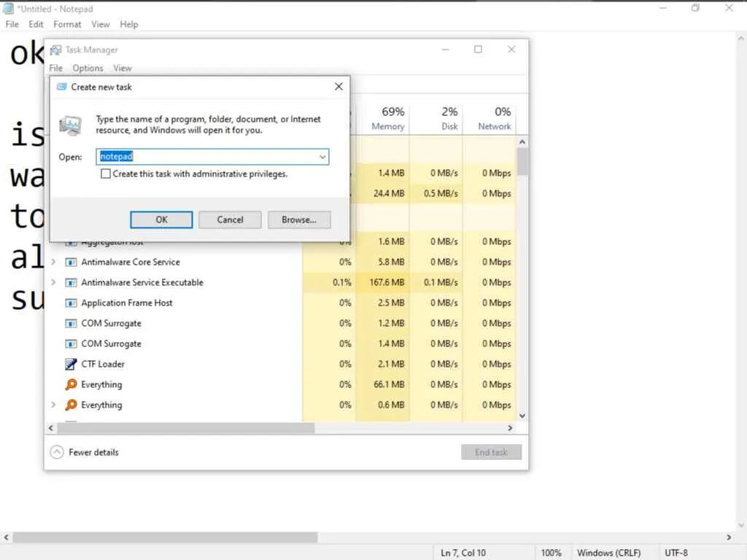Expand the Antimalware Service Executable row
The height and width of the screenshot is (560, 747).
[53, 283]
